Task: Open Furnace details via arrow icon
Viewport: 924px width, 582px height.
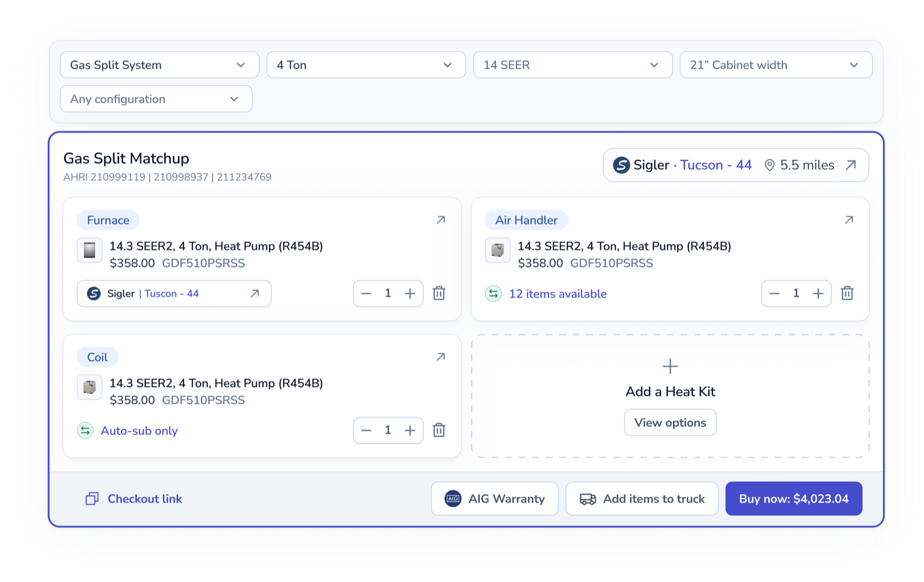Action: pyautogui.click(x=441, y=220)
